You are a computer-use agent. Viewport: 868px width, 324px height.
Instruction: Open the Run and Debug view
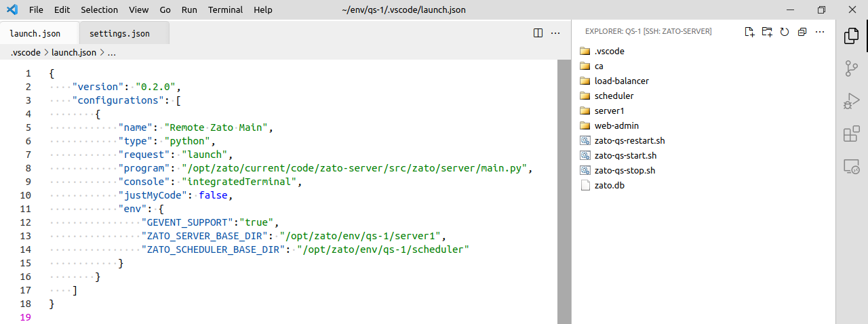(851, 101)
